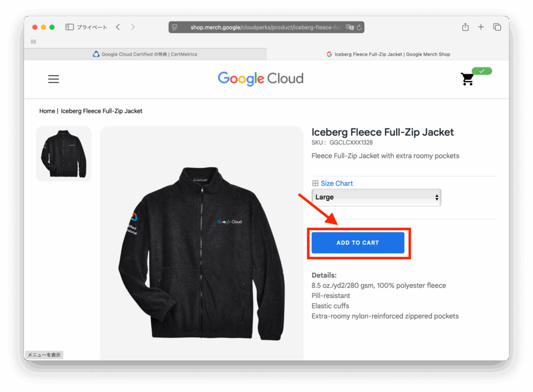This screenshot has width=533, height=392.
Task: Select the jacket thumbnail image
Action: pos(64,154)
